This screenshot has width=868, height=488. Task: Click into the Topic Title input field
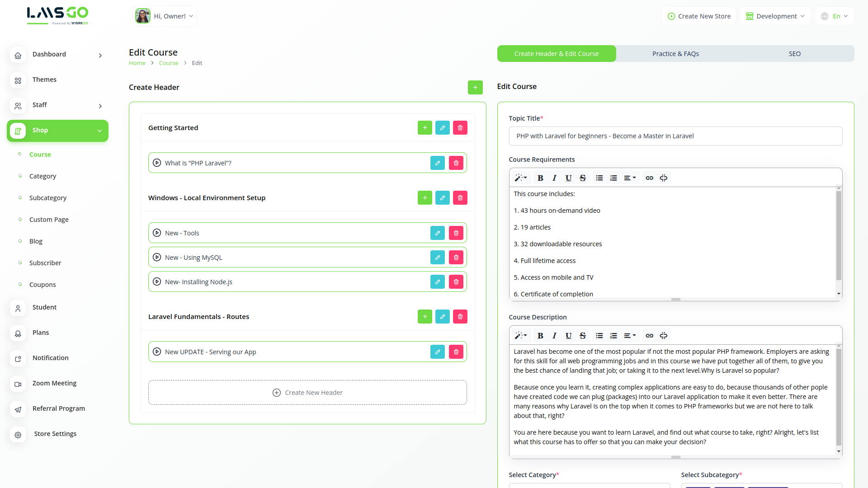tap(675, 136)
